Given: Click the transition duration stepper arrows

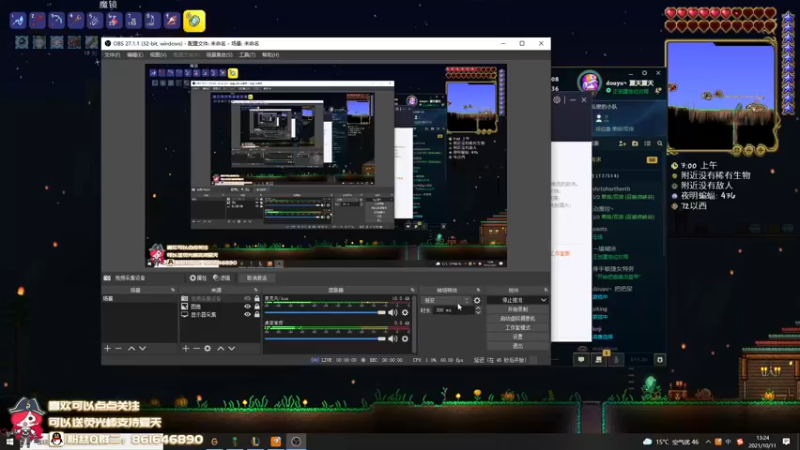Looking at the screenshot, I should point(478,310).
